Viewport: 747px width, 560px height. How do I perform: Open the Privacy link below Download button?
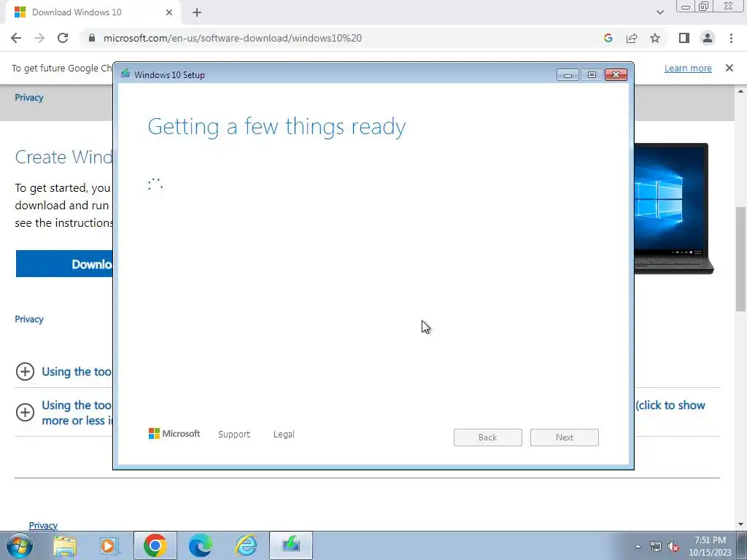click(29, 319)
